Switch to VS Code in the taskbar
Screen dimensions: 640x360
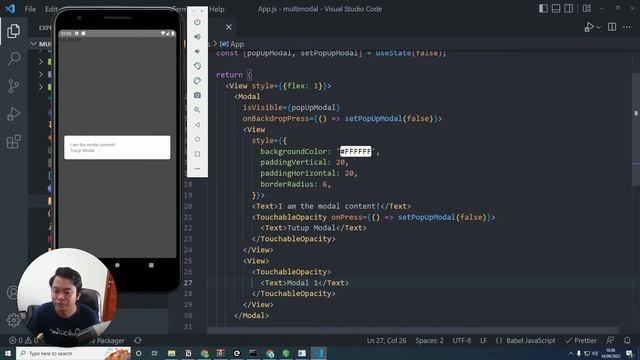coord(319,353)
